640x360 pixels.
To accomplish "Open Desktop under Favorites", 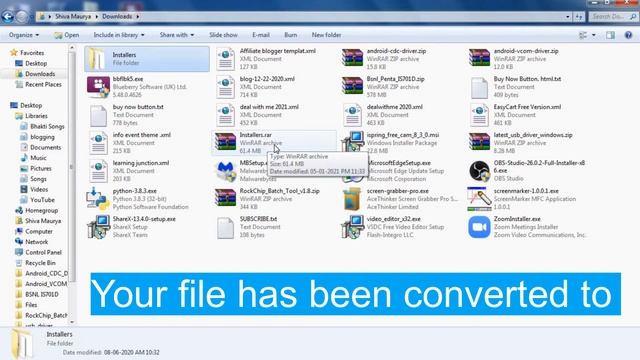I will [36, 63].
